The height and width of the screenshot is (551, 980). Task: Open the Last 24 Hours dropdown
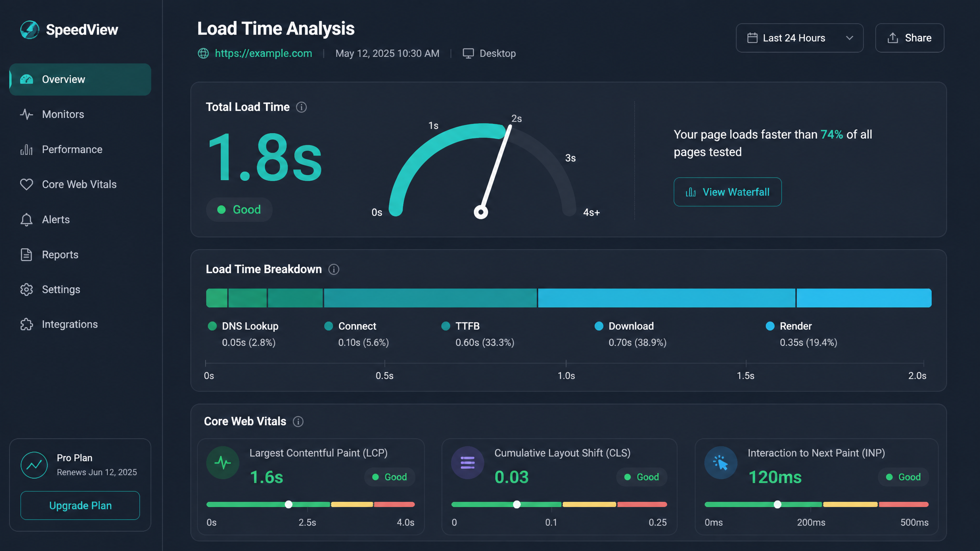tap(799, 38)
